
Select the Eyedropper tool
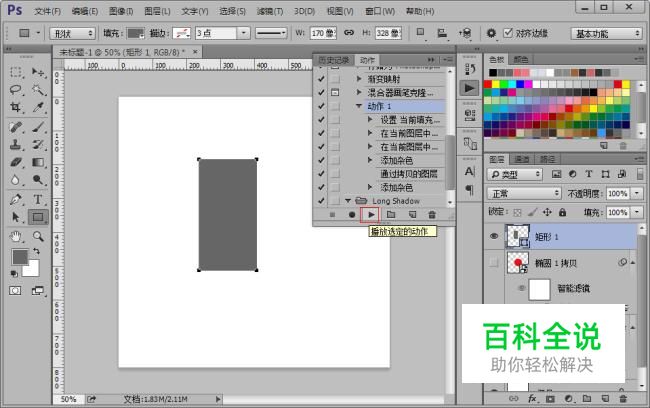pyautogui.click(x=38, y=107)
